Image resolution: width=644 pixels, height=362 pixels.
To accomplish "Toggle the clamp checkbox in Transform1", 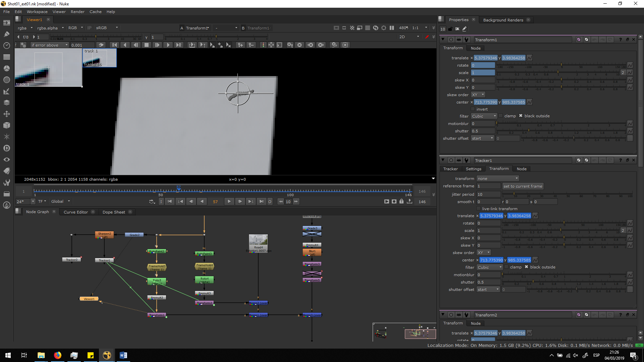I will click(501, 116).
